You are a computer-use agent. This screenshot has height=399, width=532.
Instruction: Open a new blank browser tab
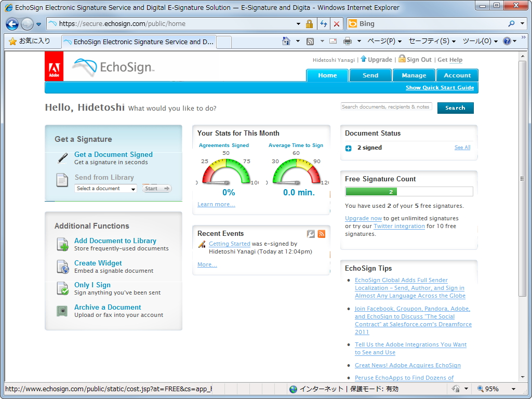coord(224,43)
